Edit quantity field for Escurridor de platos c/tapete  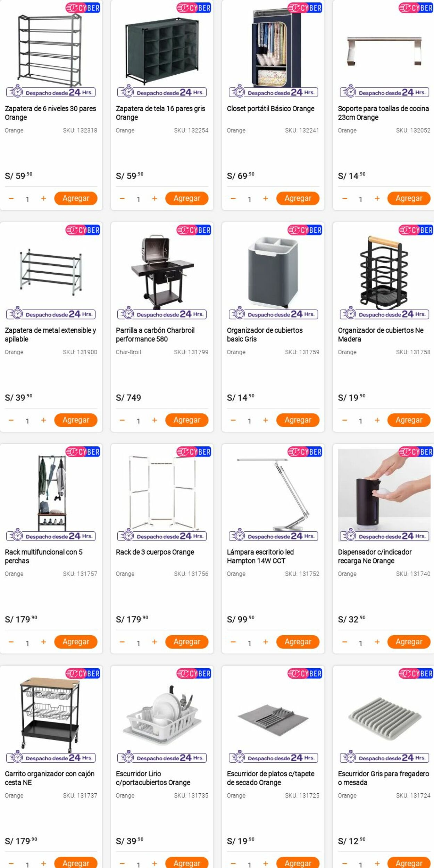tap(249, 865)
